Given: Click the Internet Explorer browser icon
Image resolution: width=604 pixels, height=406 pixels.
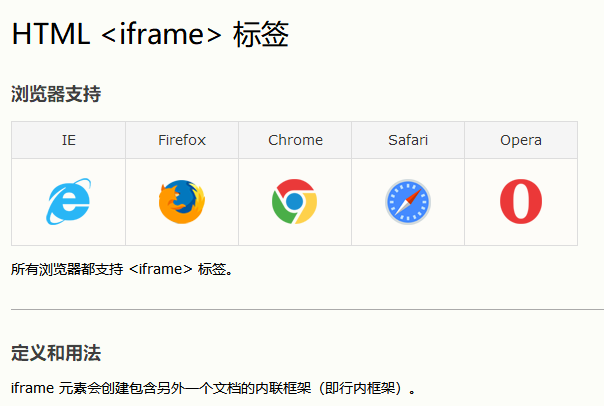Looking at the screenshot, I should (x=69, y=201).
